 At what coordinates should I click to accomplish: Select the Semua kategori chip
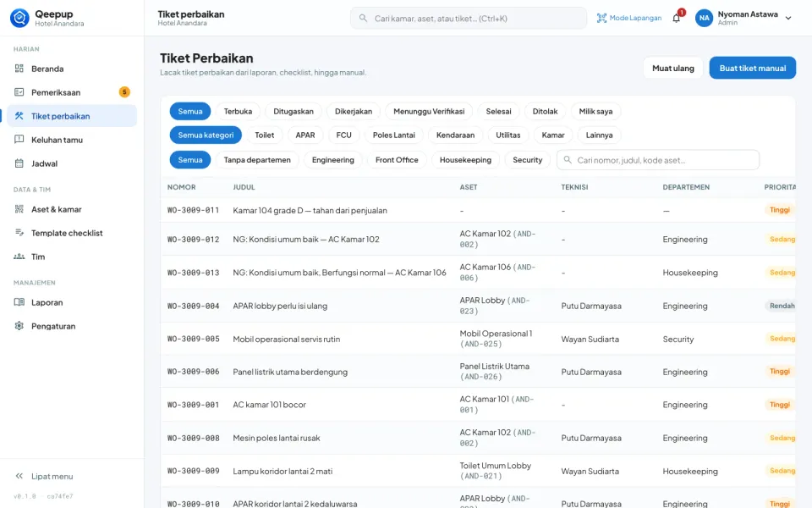pyautogui.click(x=206, y=135)
